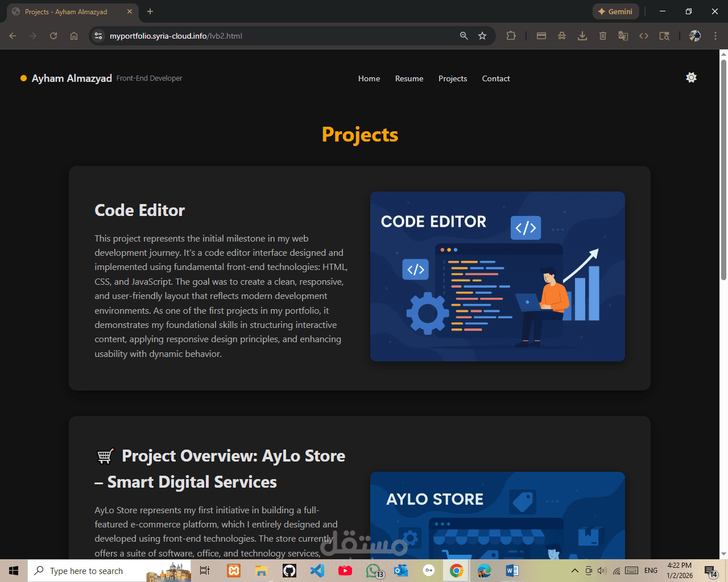This screenshot has width=728, height=582.
Task: Open the Contact nav link
Action: [496, 78]
